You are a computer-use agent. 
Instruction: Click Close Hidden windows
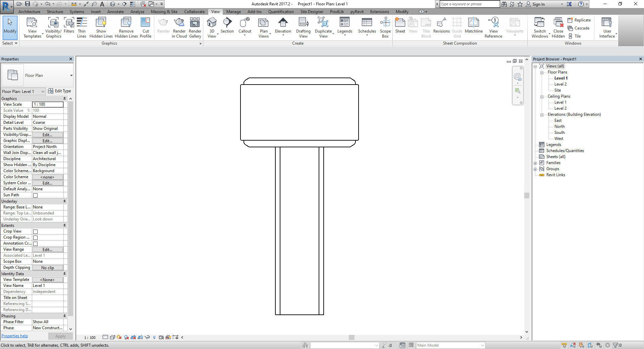click(x=558, y=27)
